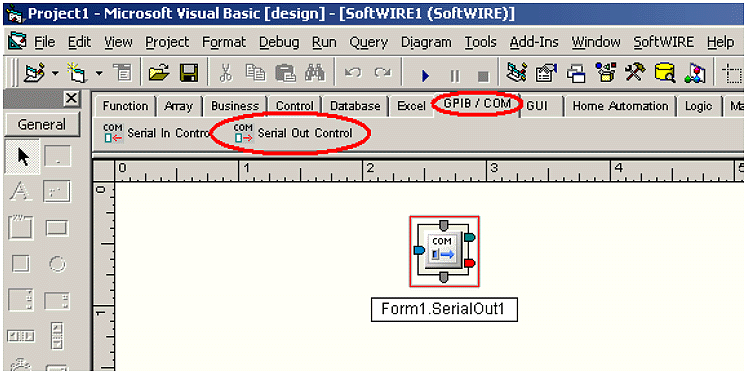Select the OptionButton circle tool in toolbox
This screenshot has height=372, width=746.
coord(58,263)
